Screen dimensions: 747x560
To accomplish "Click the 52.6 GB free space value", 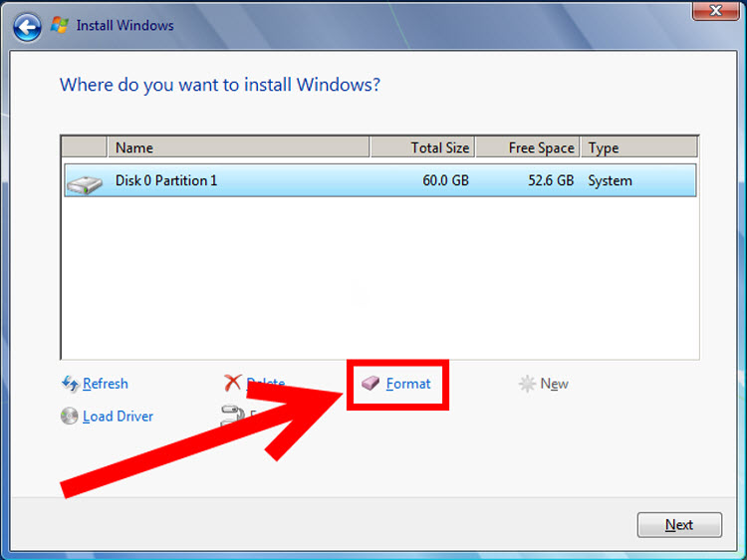I will (551, 180).
